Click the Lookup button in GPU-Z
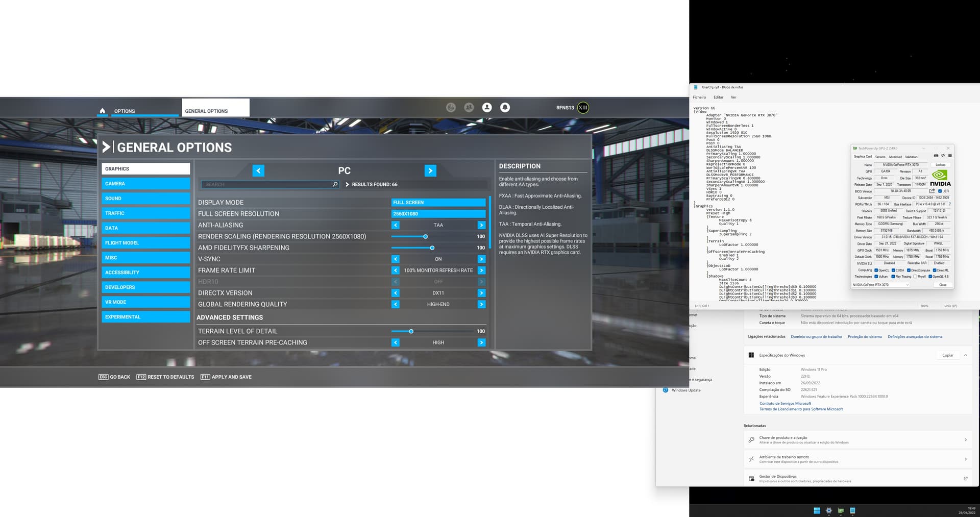 point(940,164)
